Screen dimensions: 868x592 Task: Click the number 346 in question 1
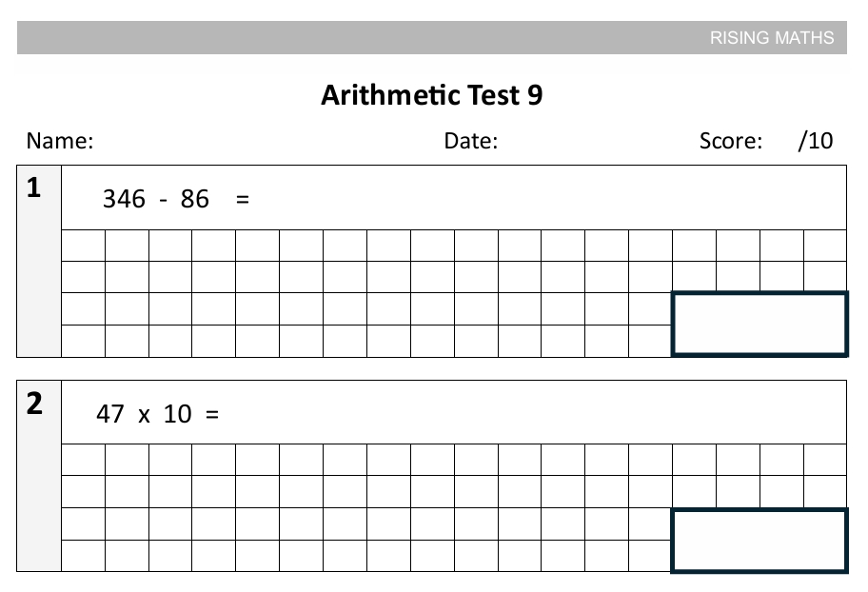(x=124, y=199)
